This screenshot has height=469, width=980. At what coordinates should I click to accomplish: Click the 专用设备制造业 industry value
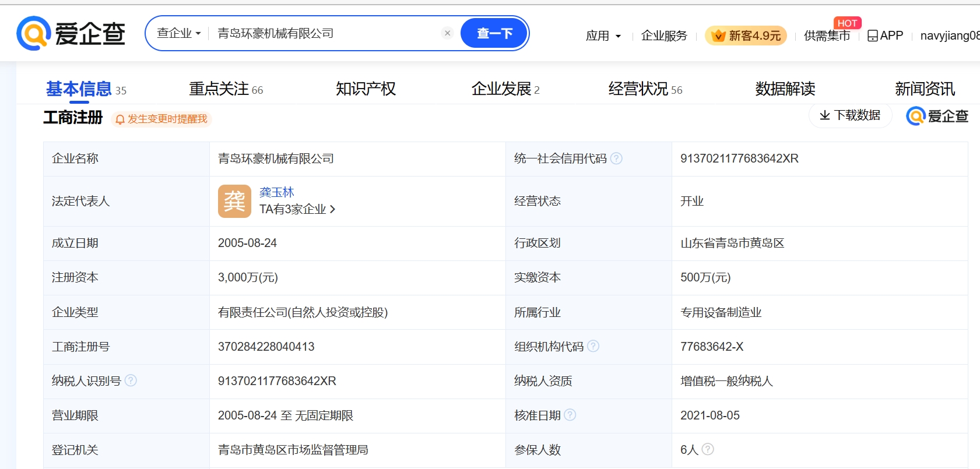721,312
